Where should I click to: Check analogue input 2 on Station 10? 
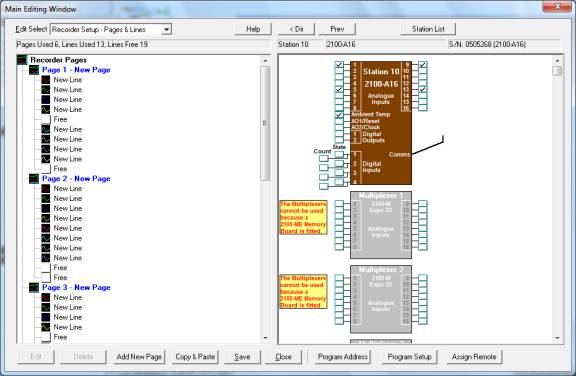coord(339,71)
